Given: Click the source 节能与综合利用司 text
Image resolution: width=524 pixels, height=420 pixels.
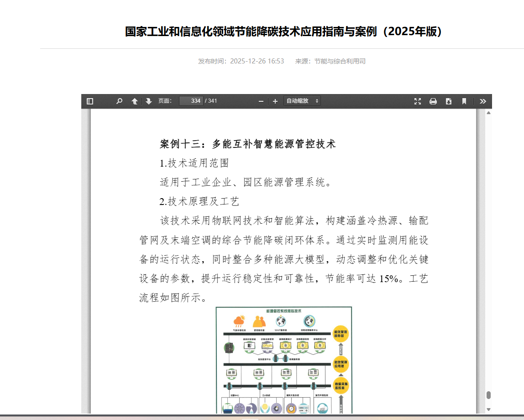Looking at the screenshot, I should 340,61.
